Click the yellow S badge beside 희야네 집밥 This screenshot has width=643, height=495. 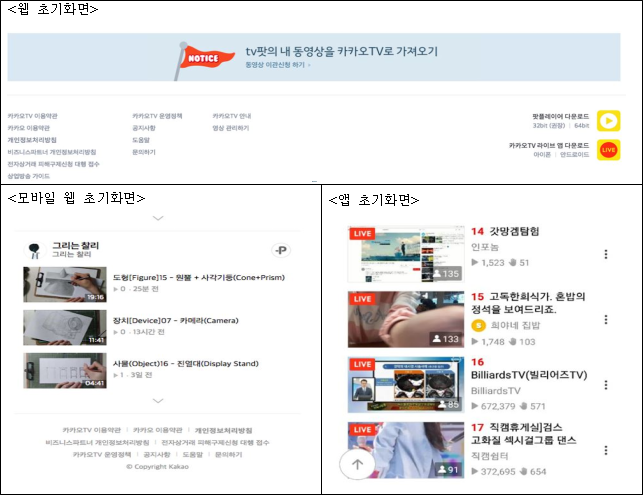478,326
